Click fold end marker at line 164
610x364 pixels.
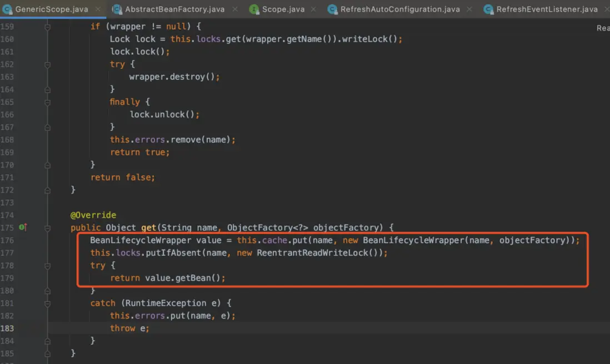point(47,90)
